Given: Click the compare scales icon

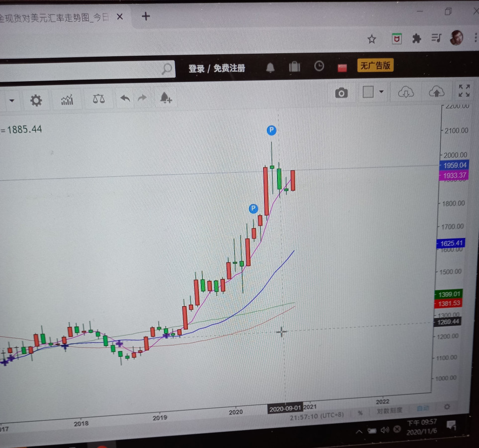Looking at the screenshot, I should click(98, 99).
